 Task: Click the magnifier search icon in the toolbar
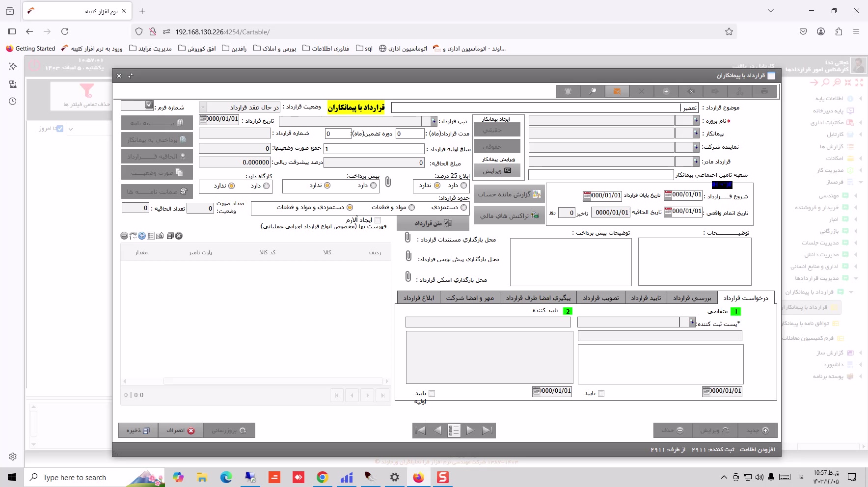pyautogui.click(x=593, y=91)
